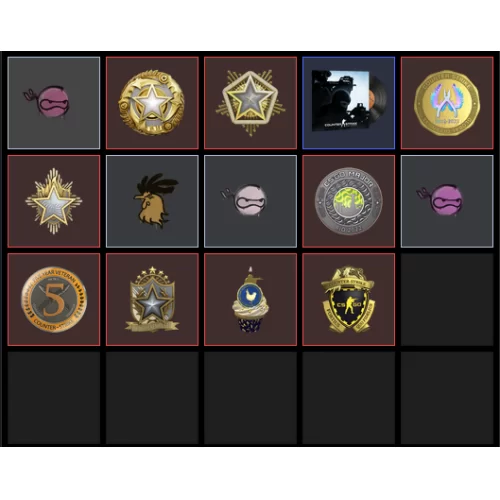Viewport: 500px width, 500px height.
Task: Choose the pentagon star service medal
Action: pos(250,103)
